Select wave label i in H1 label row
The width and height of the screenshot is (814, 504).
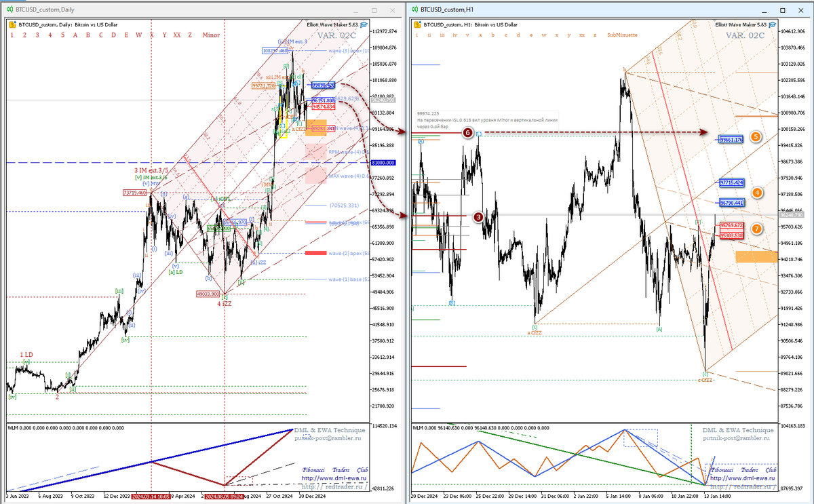(418, 35)
